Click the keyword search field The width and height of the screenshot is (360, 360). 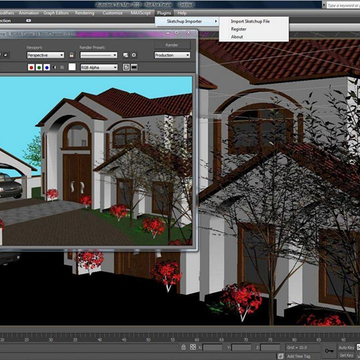(343, 5)
